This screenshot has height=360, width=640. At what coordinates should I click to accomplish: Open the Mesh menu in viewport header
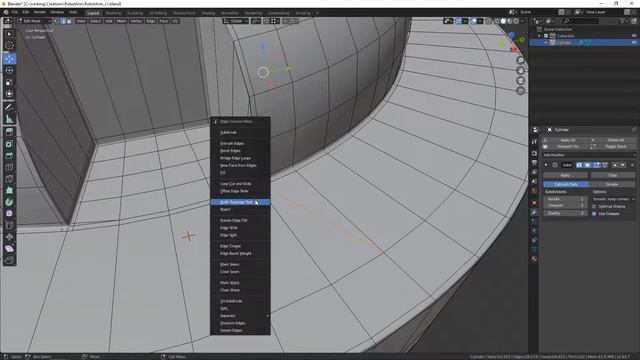[x=121, y=21]
